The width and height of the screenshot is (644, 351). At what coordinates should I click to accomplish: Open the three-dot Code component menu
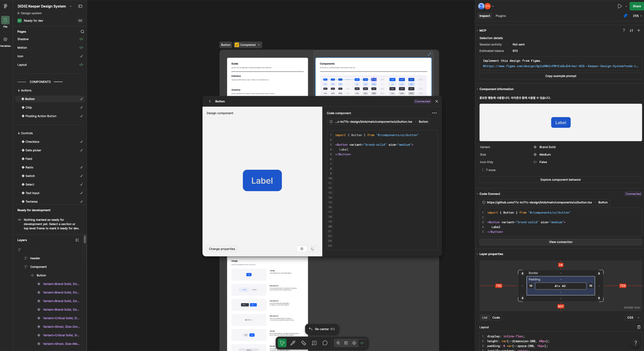click(x=434, y=113)
